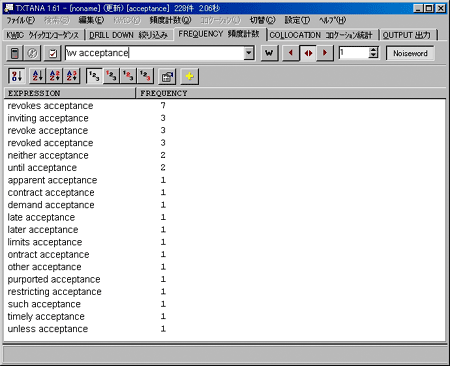Image resolution: width=450 pixels, height=366 pixels.
Task: Sort by frequency with the 9-0 sort icon
Action: (17, 76)
